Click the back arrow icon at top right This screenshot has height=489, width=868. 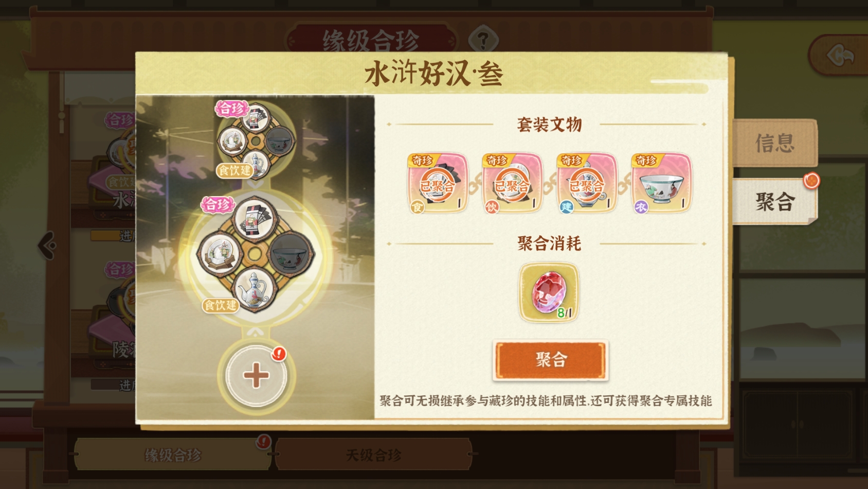tap(841, 55)
